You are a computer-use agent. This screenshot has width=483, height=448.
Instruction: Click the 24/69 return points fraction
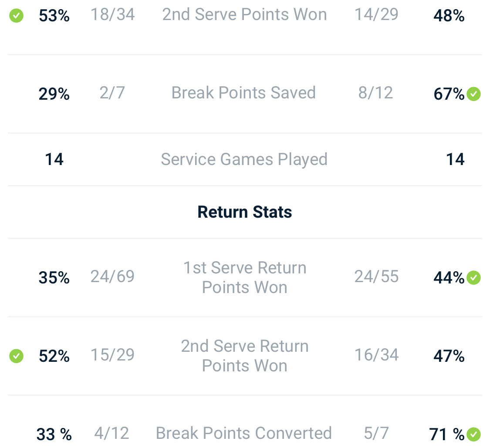tap(112, 276)
